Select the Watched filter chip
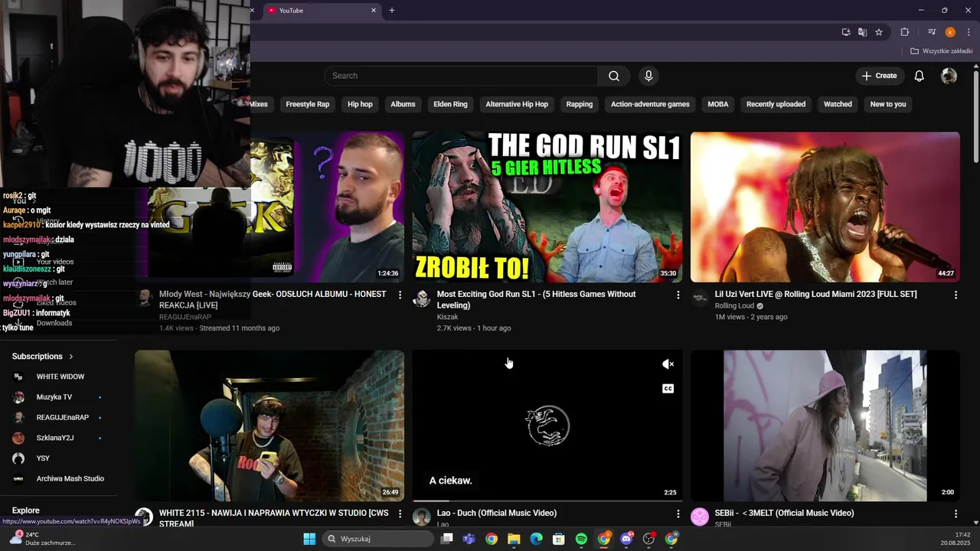 click(838, 104)
